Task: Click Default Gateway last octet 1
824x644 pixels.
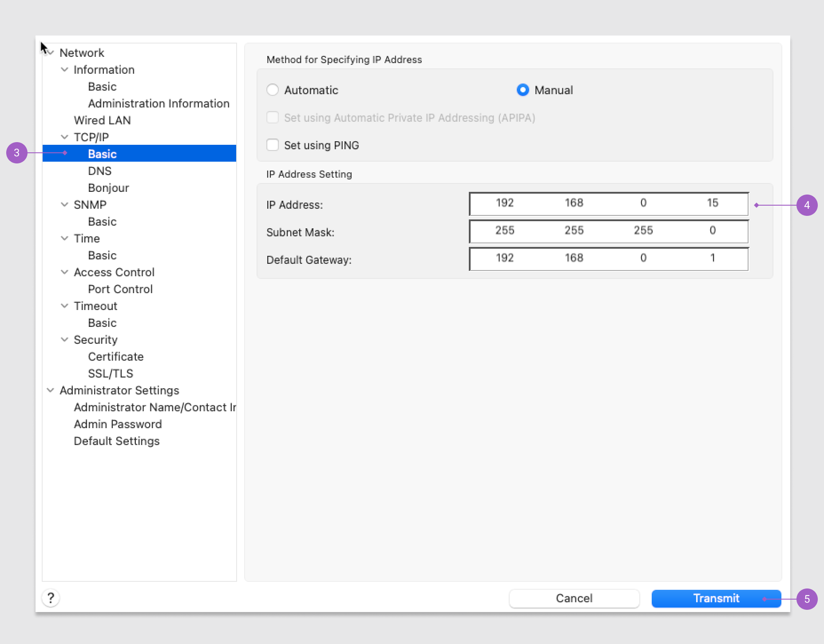Action: pos(713,258)
